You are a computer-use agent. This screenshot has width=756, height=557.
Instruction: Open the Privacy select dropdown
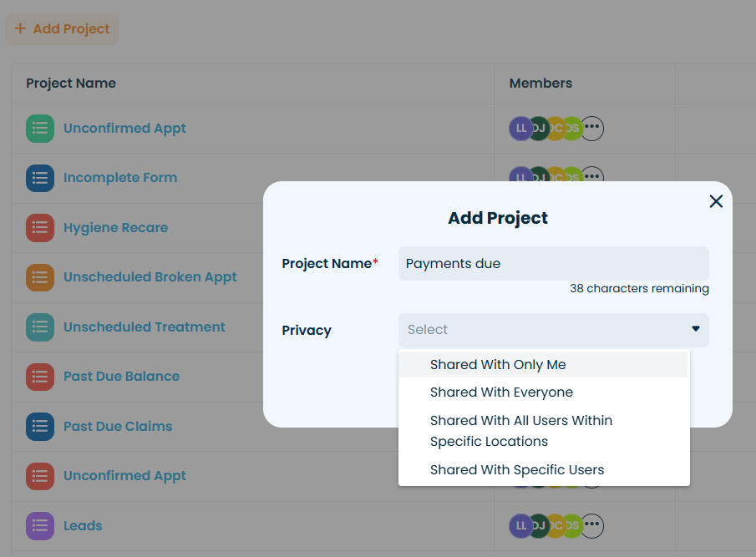[543, 330]
